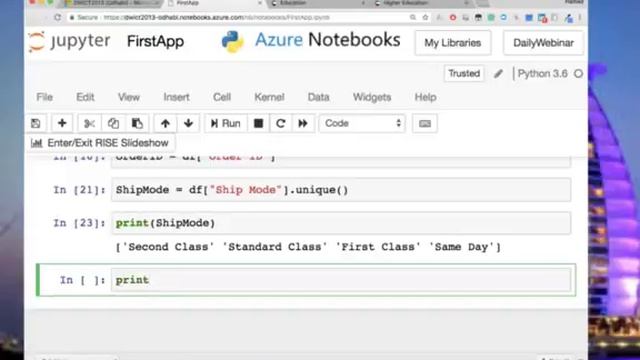Open the Insert menu
640x360 pixels.
[x=176, y=97]
